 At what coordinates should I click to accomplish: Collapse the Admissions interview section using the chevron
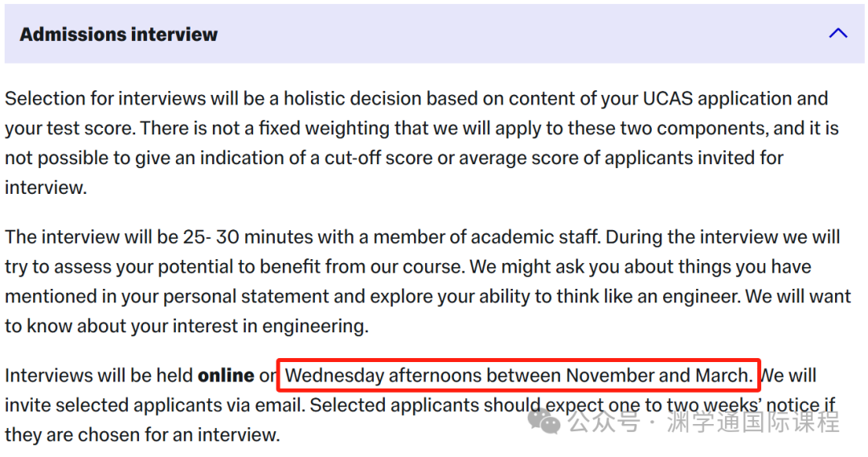tap(837, 33)
